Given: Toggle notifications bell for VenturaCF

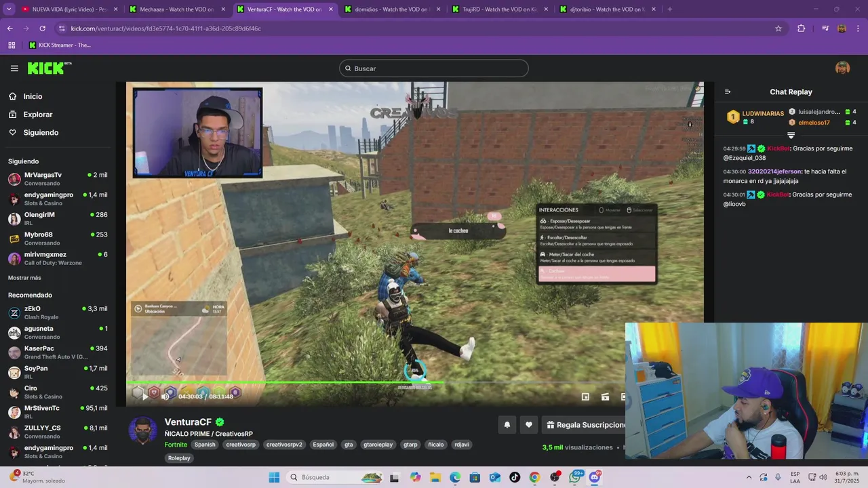Looking at the screenshot, I should 507,425.
